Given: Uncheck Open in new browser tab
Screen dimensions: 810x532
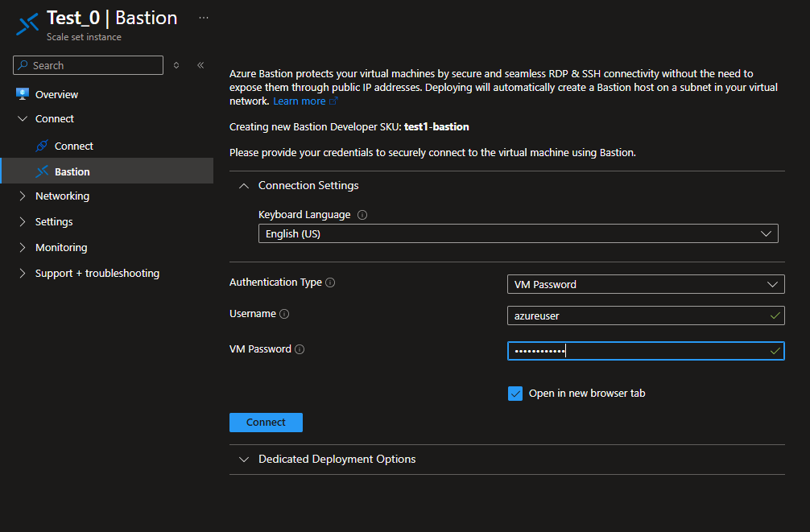Looking at the screenshot, I should pos(515,394).
